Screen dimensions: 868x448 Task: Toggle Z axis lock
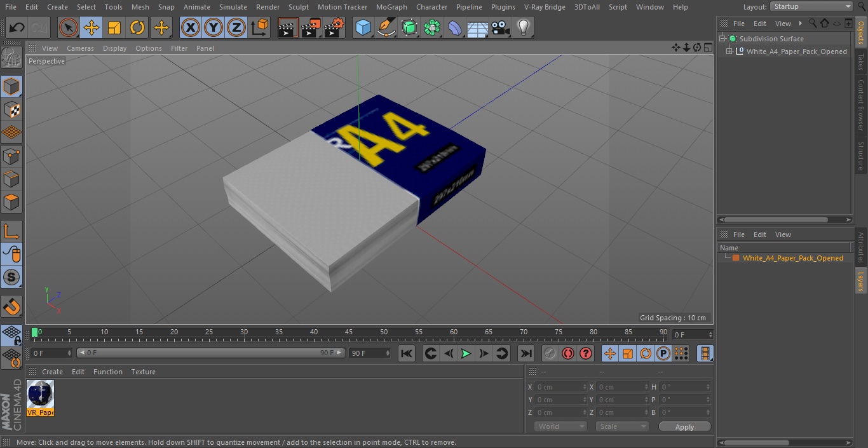pos(236,27)
